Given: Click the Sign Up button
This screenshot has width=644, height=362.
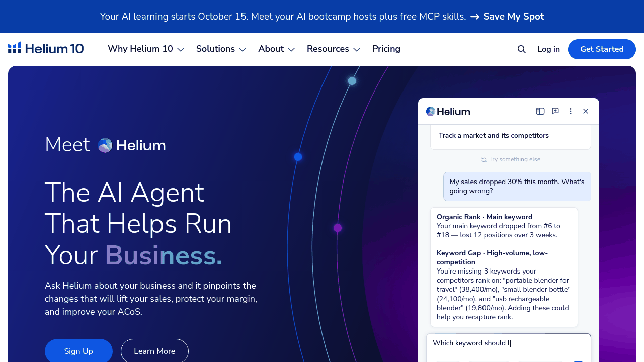Looking at the screenshot, I should tap(78, 351).
